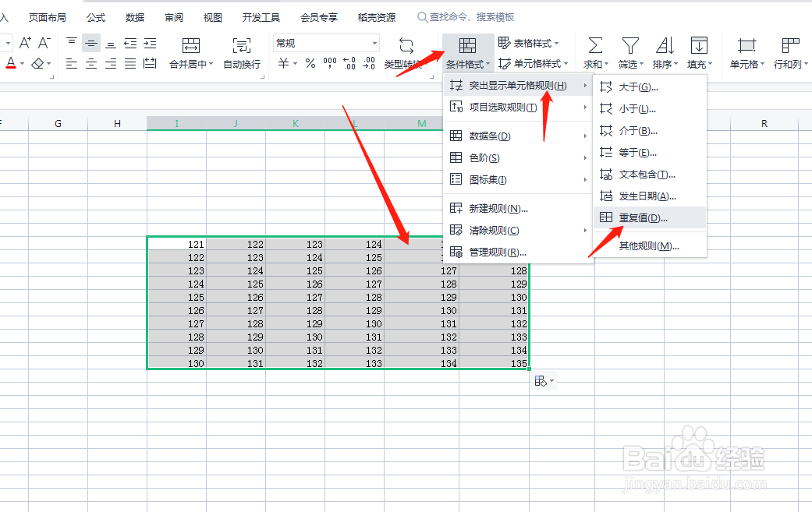Switch to the 数据 ribbon tab
Screen dimensions: 812x512
coord(133,16)
